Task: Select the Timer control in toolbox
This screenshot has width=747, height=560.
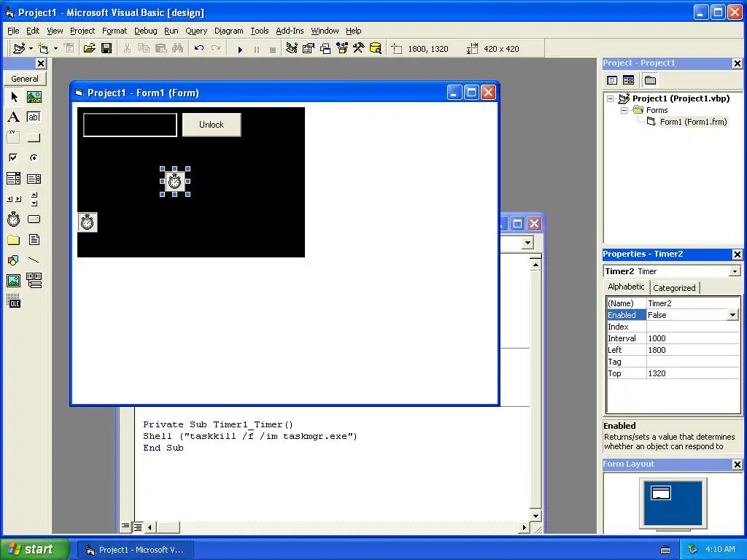Action: pos(14,219)
